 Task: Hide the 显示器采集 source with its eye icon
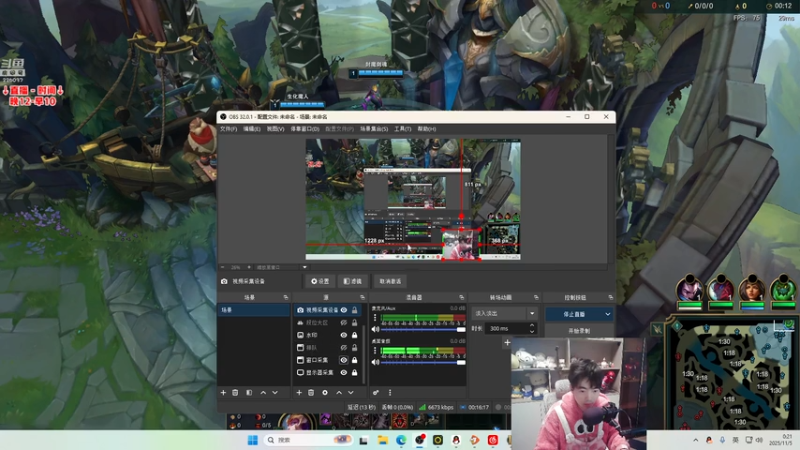point(344,372)
